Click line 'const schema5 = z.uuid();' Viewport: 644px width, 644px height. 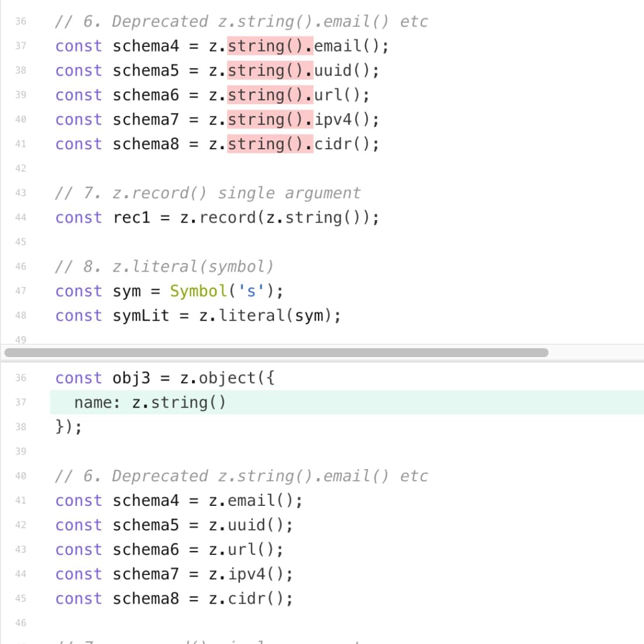click(174, 525)
